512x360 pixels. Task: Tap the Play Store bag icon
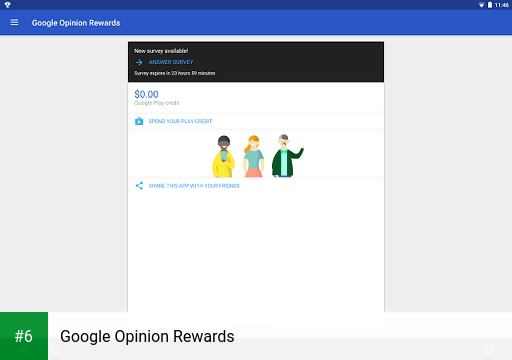point(139,121)
